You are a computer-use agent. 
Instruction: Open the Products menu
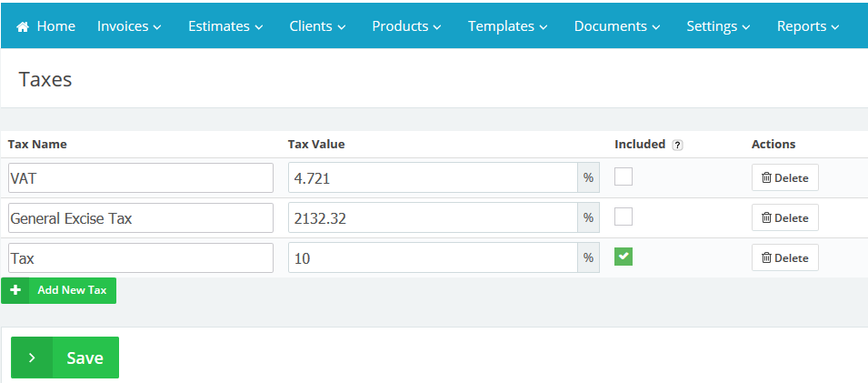tap(406, 26)
